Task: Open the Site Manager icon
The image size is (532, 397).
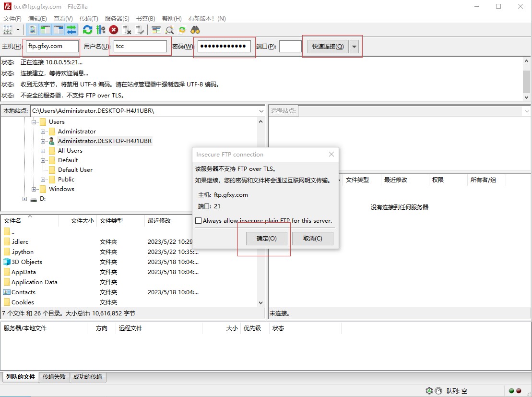Action: [x=8, y=30]
